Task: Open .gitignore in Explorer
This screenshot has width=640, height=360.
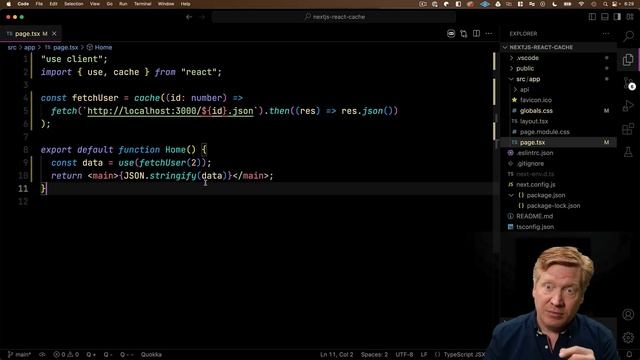Action: tap(558, 163)
